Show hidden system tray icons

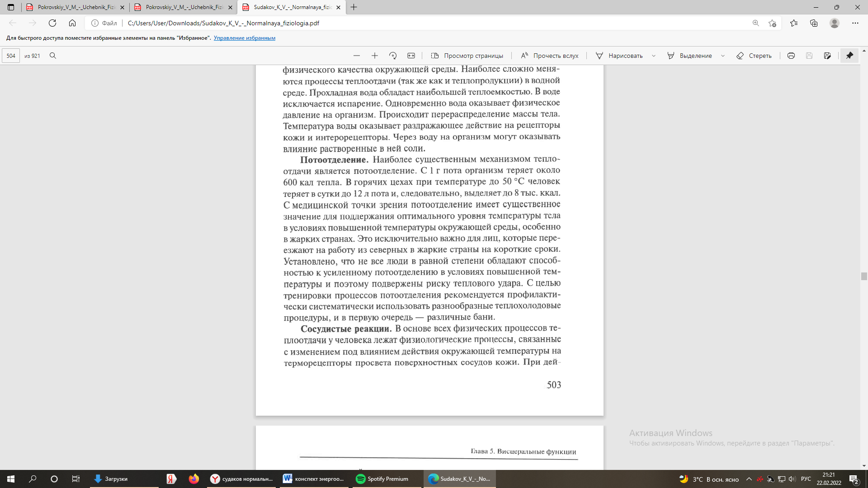(x=749, y=479)
